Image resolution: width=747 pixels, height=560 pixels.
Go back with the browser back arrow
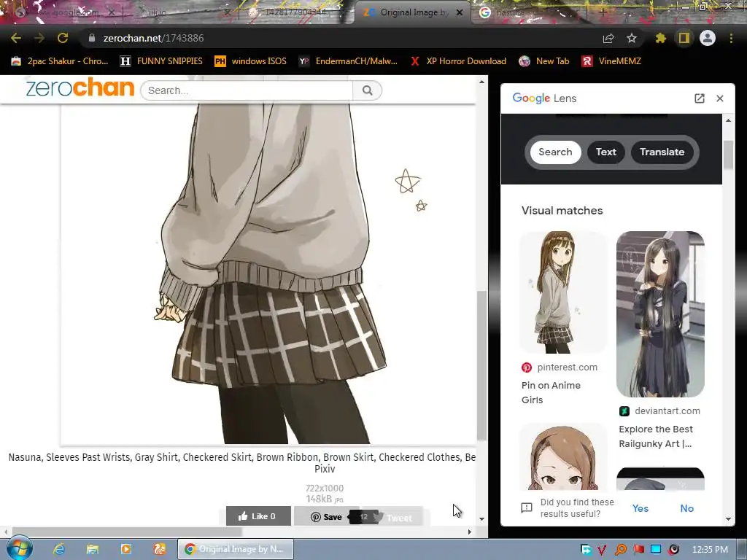tap(16, 38)
